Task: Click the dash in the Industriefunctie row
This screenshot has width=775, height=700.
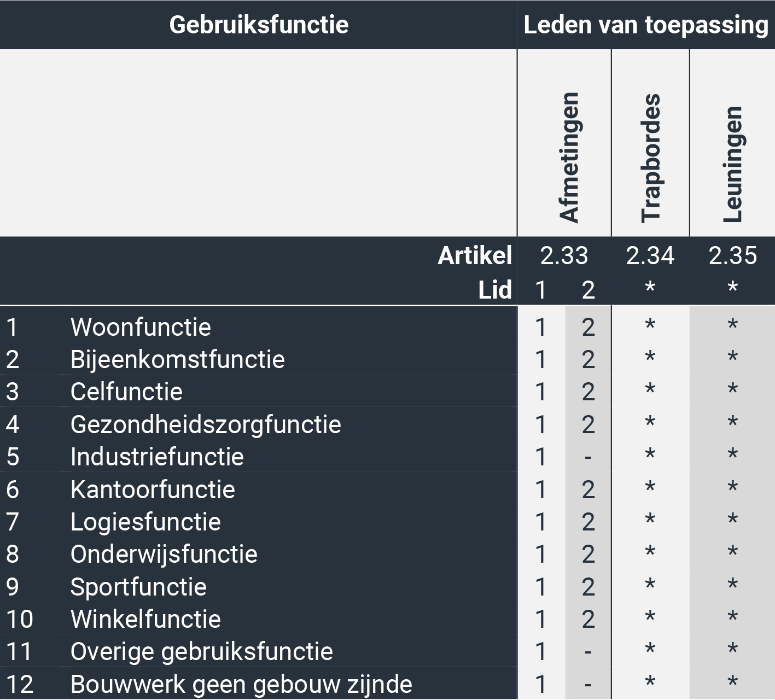Action: [588, 457]
